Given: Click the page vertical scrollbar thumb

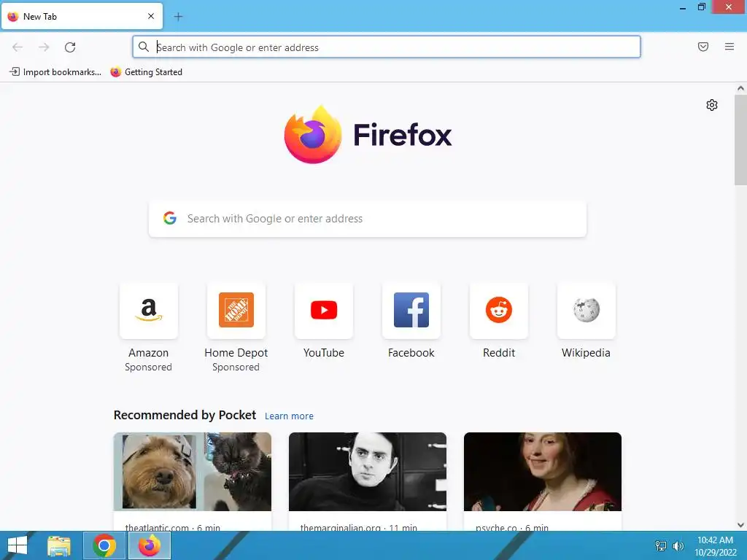Looking at the screenshot, I should coord(740,139).
